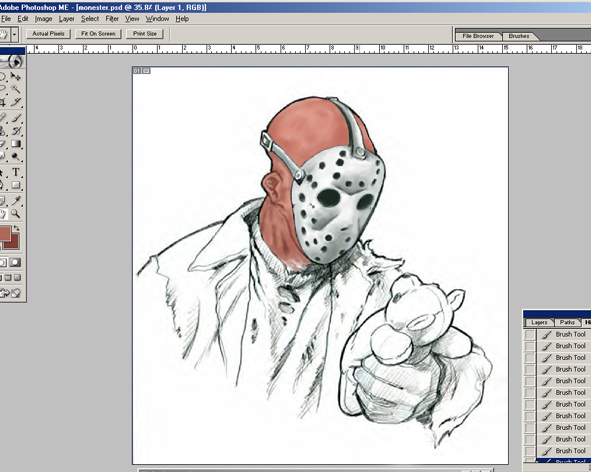Click the Print Size button

pyautogui.click(x=145, y=34)
